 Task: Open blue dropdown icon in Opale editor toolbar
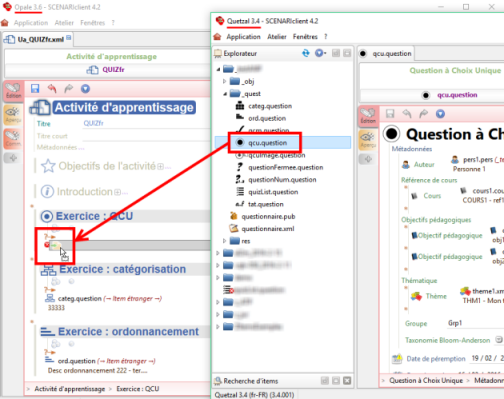point(86,88)
